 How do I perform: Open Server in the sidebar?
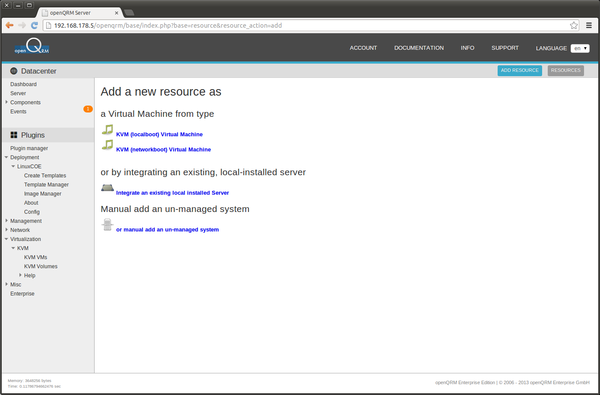[18, 93]
